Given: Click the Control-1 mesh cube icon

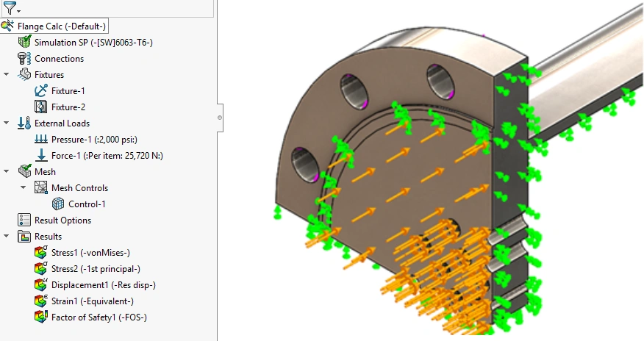Looking at the screenshot, I should pos(58,204).
